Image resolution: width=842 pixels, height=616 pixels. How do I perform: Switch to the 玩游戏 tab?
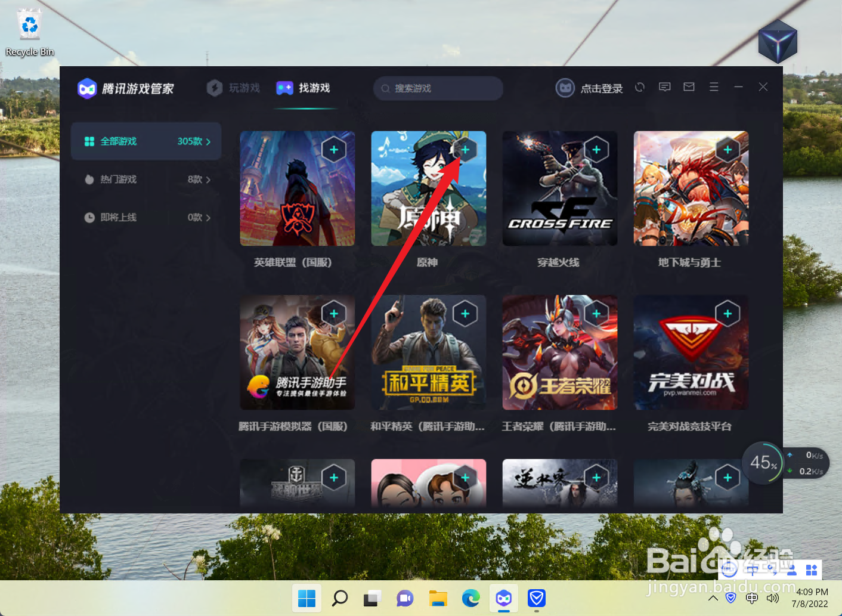click(x=233, y=88)
